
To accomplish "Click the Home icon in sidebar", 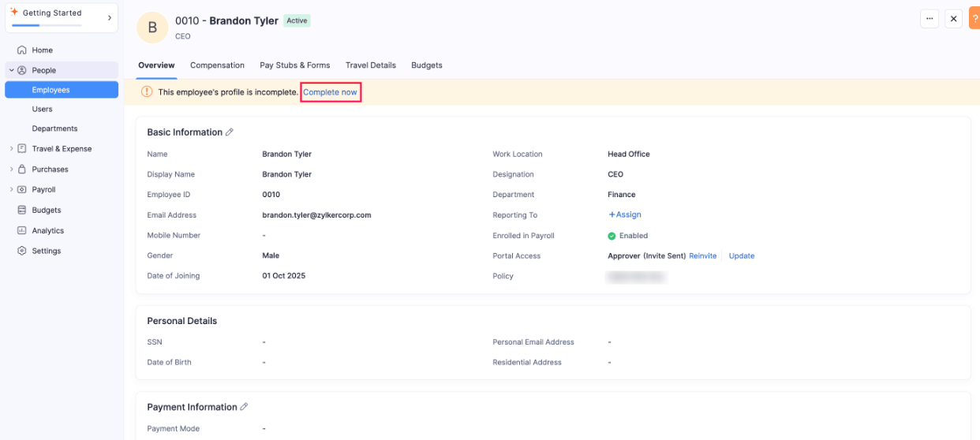I will (22, 50).
